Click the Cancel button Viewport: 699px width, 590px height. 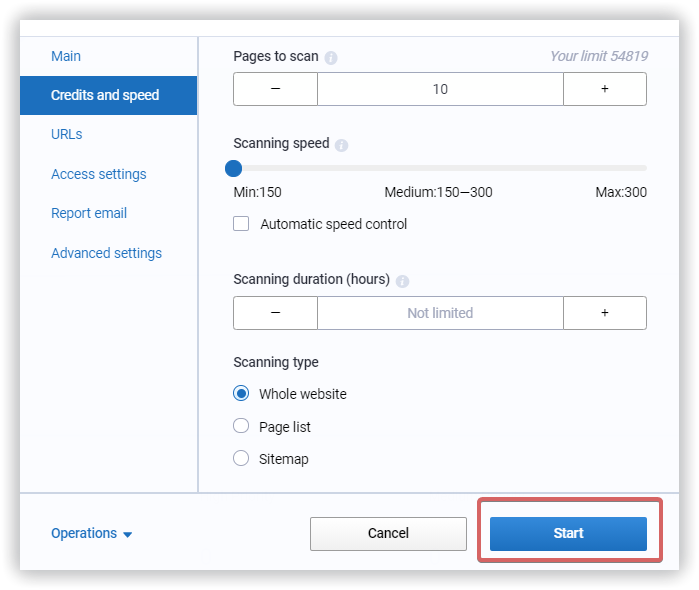pyautogui.click(x=388, y=533)
